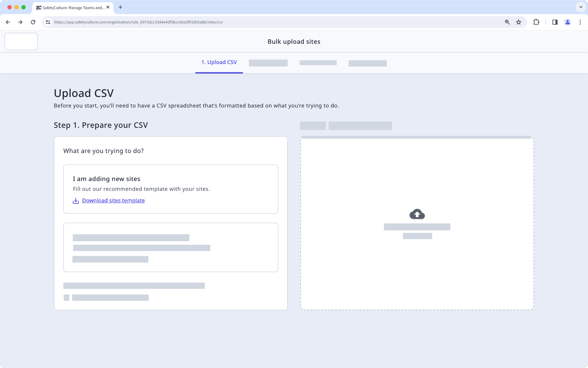Click the site information icon in the address bar

[48, 22]
